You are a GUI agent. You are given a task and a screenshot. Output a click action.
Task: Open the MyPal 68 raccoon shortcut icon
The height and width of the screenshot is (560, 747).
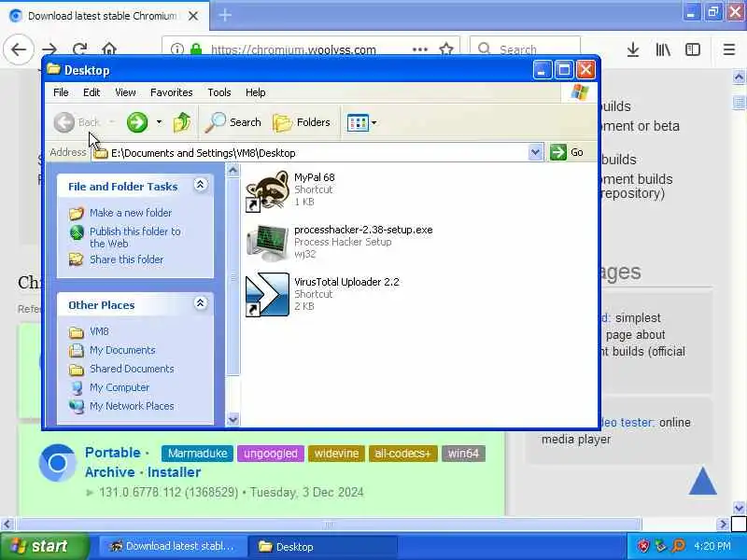pyautogui.click(x=267, y=190)
